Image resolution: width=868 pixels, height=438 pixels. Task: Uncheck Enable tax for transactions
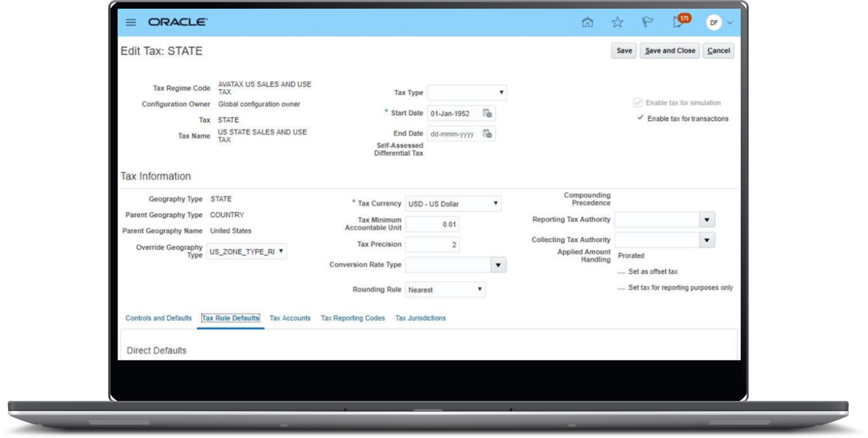[x=640, y=118]
